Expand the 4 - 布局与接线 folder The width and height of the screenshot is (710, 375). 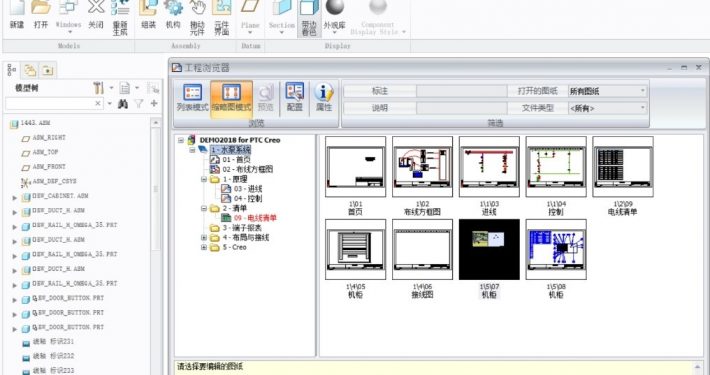pos(204,237)
